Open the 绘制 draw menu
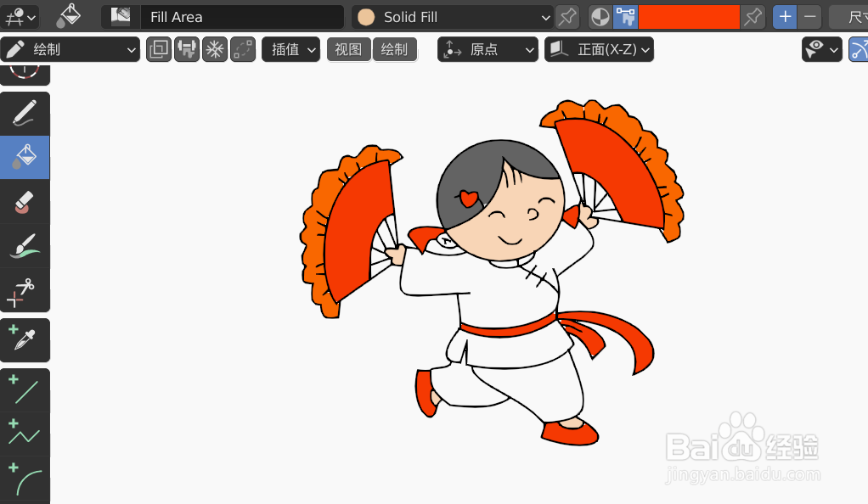Viewport: 868px width, 504px height. click(x=394, y=50)
